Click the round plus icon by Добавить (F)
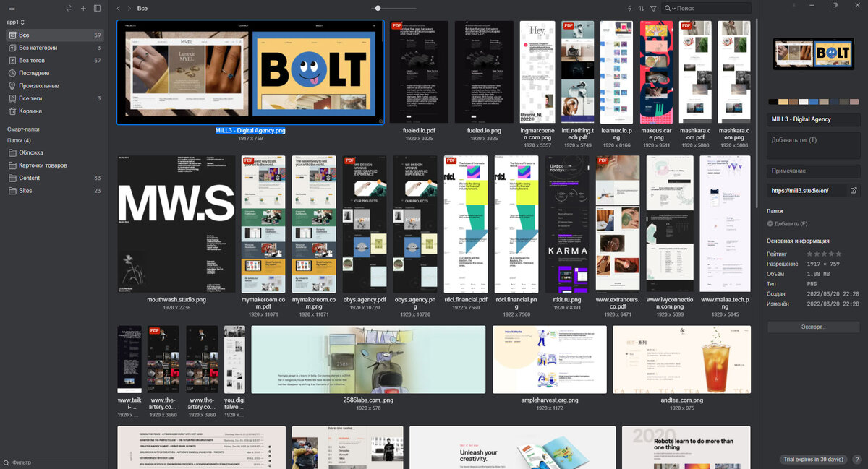Viewport: 868px width, 469px height. [770, 223]
